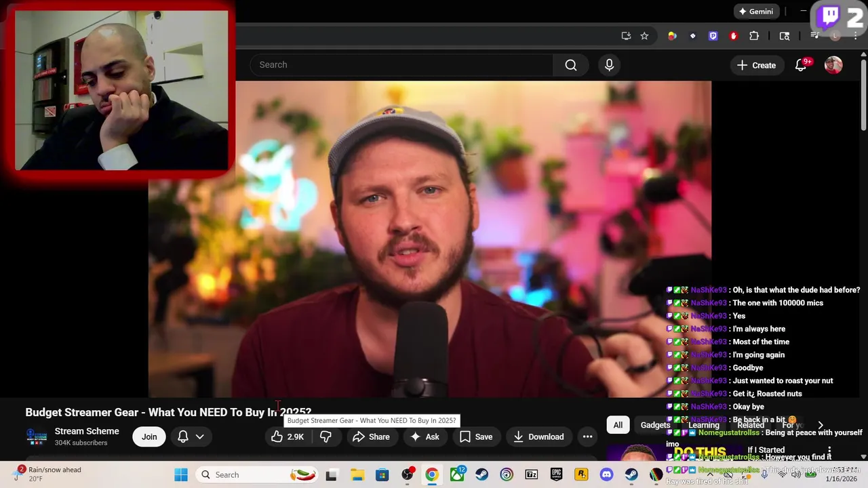The width and height of the screenshot is (868, 488).
Task: Open Epic Games Launcher from the taskbar
Action: point(557,475)
